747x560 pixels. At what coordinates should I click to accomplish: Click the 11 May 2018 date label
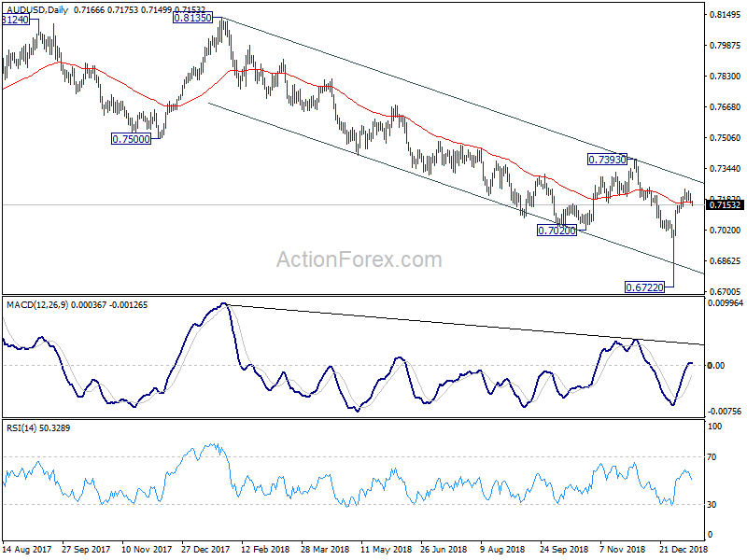click(x=386, y=549)
